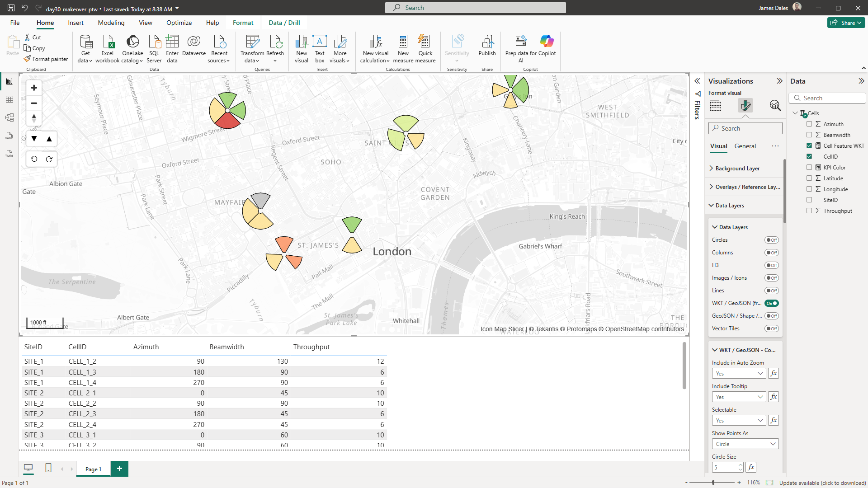Click the Share button
Image resolution: width=868 pixels, height=488 pixels.
[x=846, y=23]
